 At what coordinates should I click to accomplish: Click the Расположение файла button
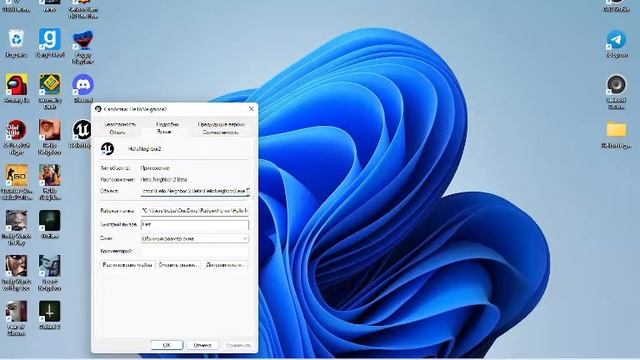pyautogui.click(x=128, y=265)
